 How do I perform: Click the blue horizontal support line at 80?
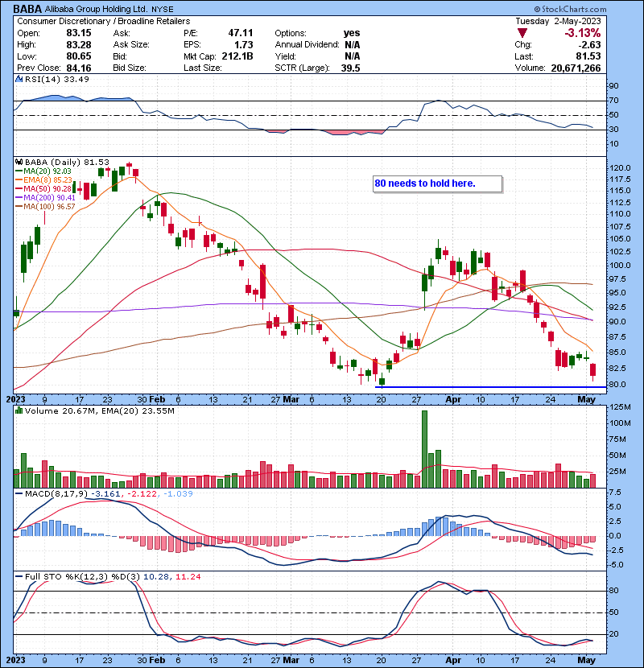490,387
